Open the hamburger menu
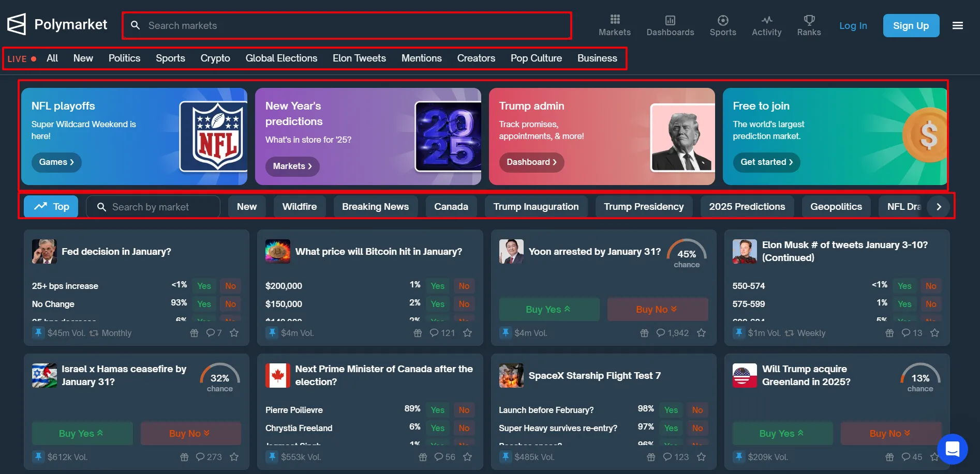Image resolution: width=980 pixels, height=474 pixels. pyautogui.click(x=958, y=25)
